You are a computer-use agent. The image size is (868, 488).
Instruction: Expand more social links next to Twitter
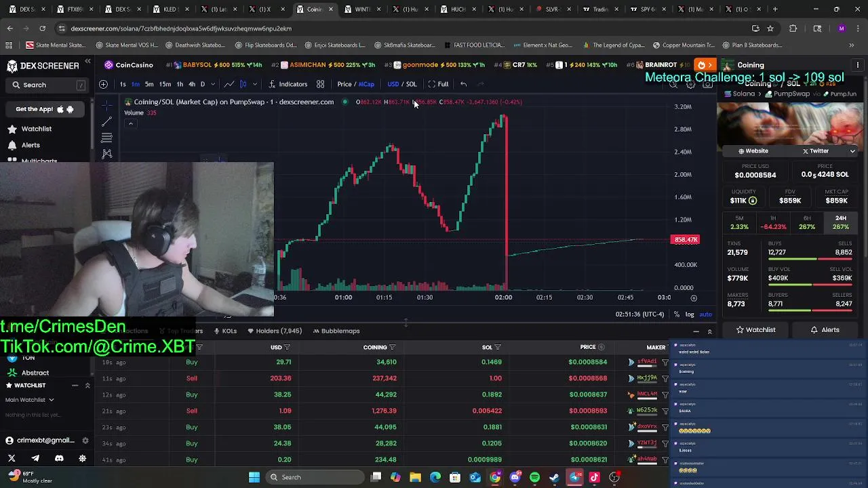(x=852, y=151)
